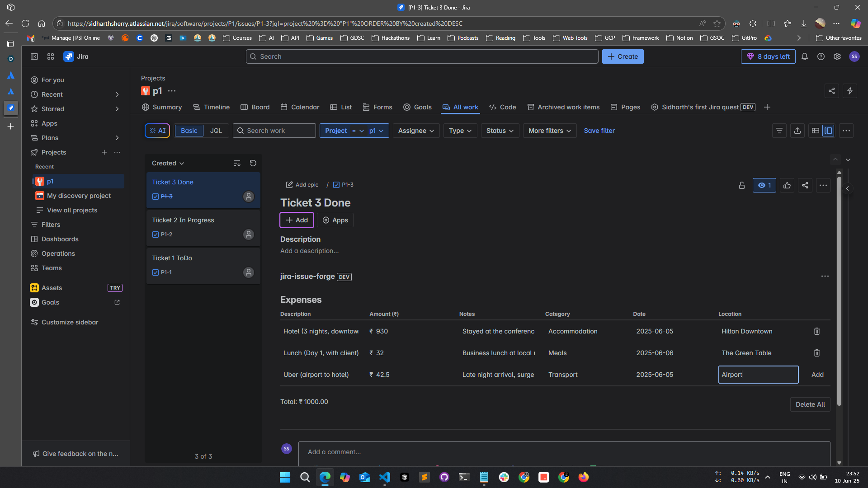Open the Created sort dropdown

tap(168, 163)
